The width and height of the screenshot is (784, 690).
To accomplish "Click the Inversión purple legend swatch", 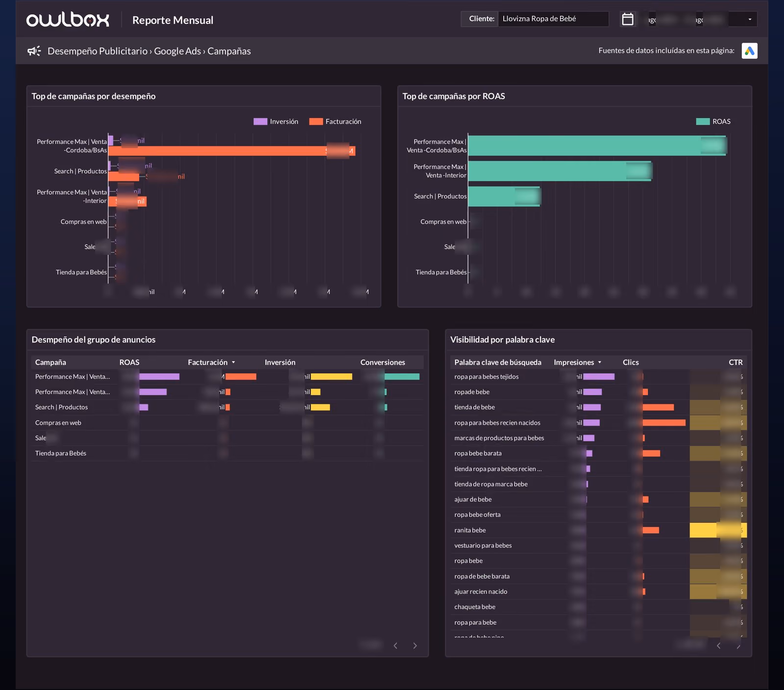I will click(260, 122).
